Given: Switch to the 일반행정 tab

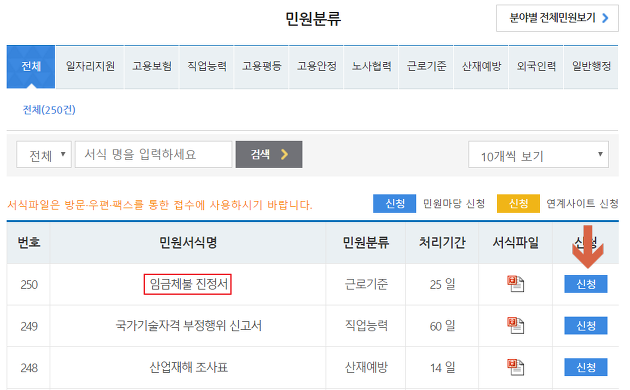Looking at the screenshot, I should [x=591, y=67].
